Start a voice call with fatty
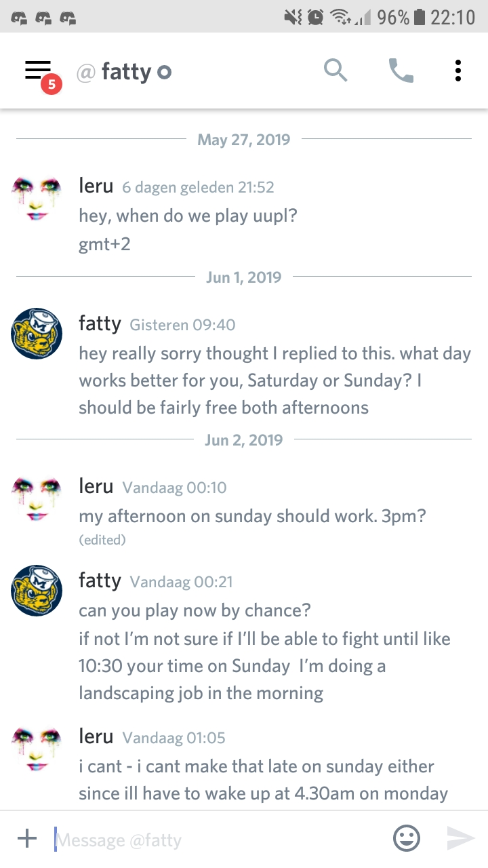 coord(401,70)
